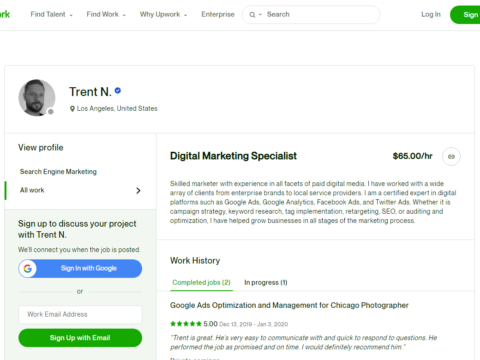Click the blue verified badge icon
The height and width of the screenshot is (360, 480).
pyautogui.click(x=118, y=90)
